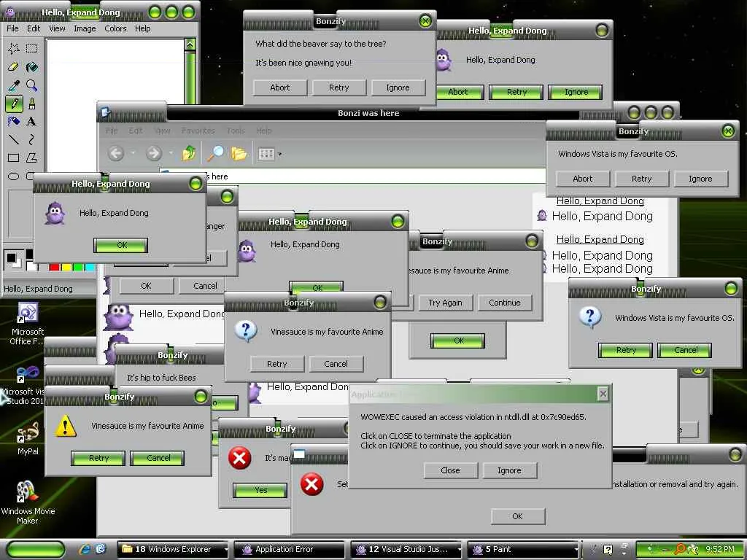Viewport: 747px width, 560px height.
Task: Open Microsoft Office desktop shortcut
Action: 28,323
